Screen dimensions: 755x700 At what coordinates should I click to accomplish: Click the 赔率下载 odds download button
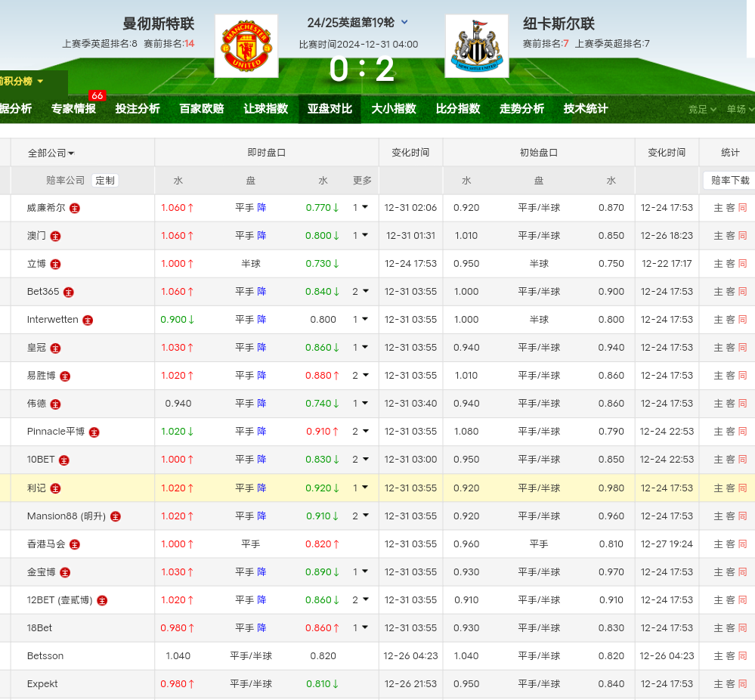730,181
